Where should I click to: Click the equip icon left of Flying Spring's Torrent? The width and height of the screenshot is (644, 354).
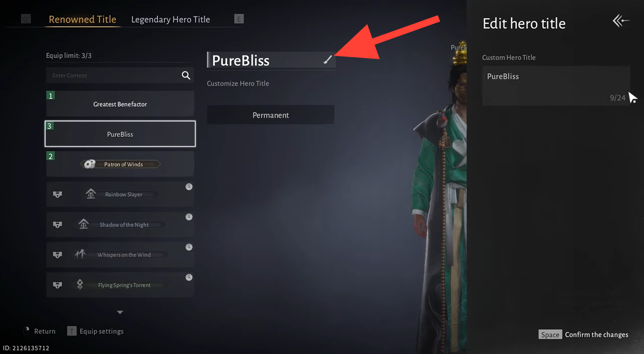point(58,285)
